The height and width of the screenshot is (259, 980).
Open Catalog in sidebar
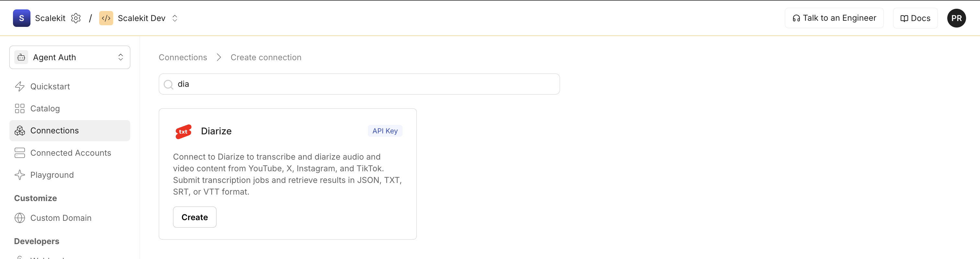pos(70,109)
